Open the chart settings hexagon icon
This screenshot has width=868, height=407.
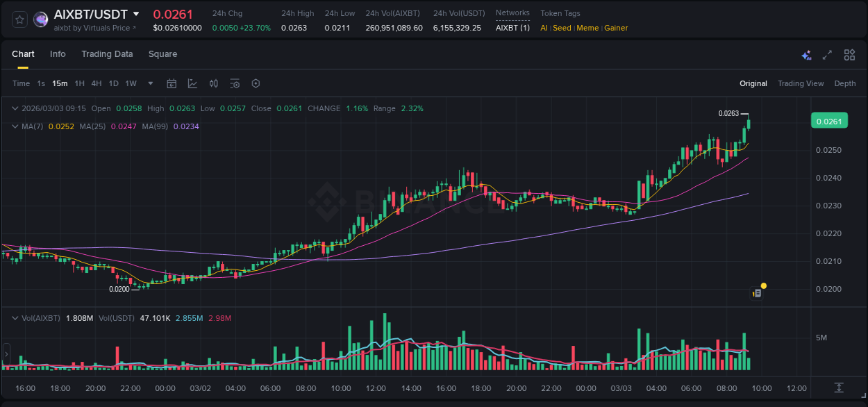pos(255,83)
